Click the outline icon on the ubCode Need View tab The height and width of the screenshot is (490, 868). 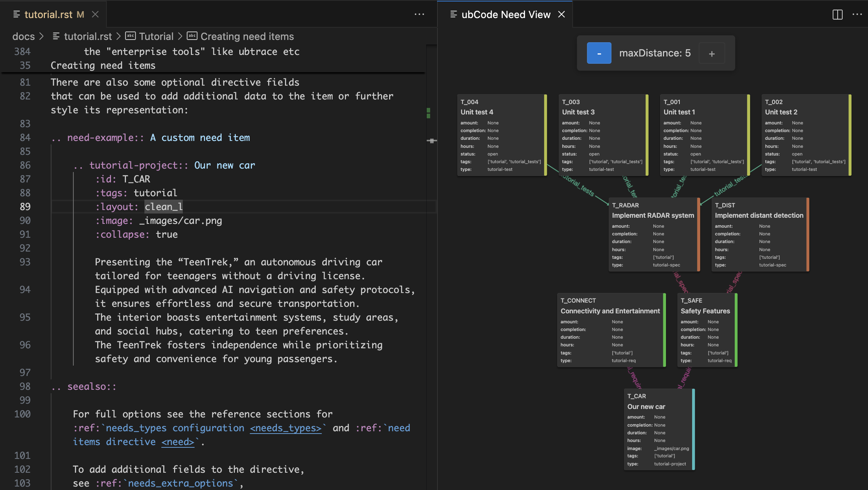(453, 14)
